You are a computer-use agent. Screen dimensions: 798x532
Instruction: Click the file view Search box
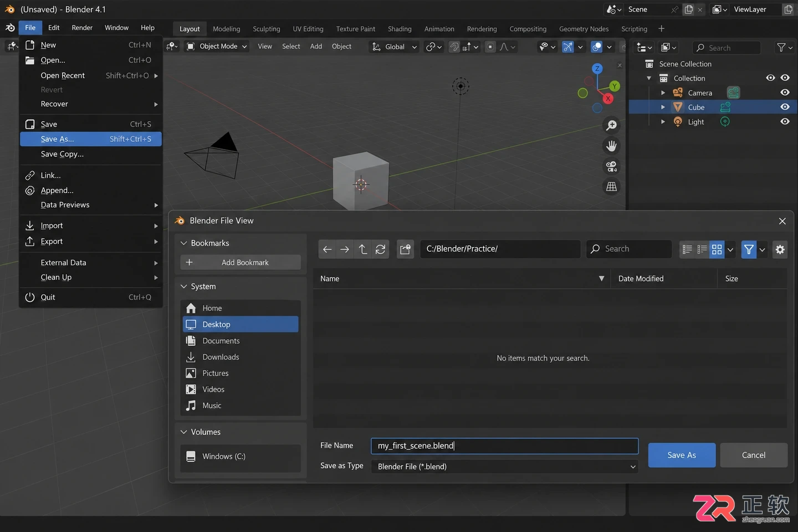pyautogui.click(x=629, y=249)
